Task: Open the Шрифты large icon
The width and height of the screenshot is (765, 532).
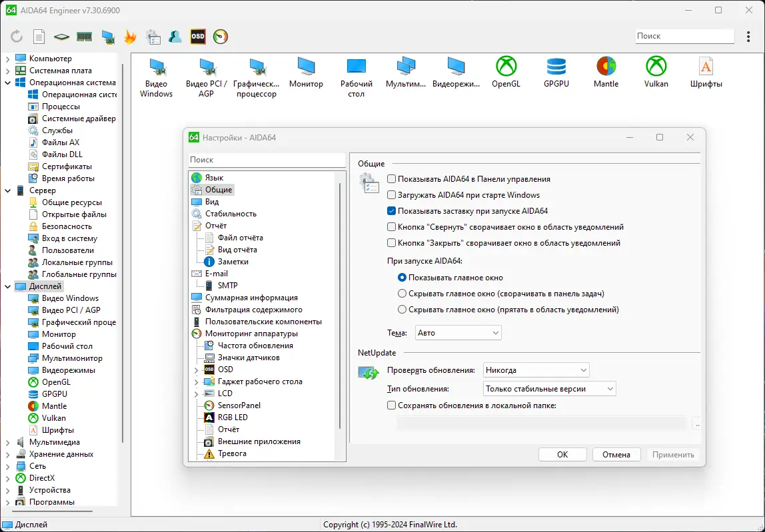Action: pyautogui.click(x=706, y=73)
